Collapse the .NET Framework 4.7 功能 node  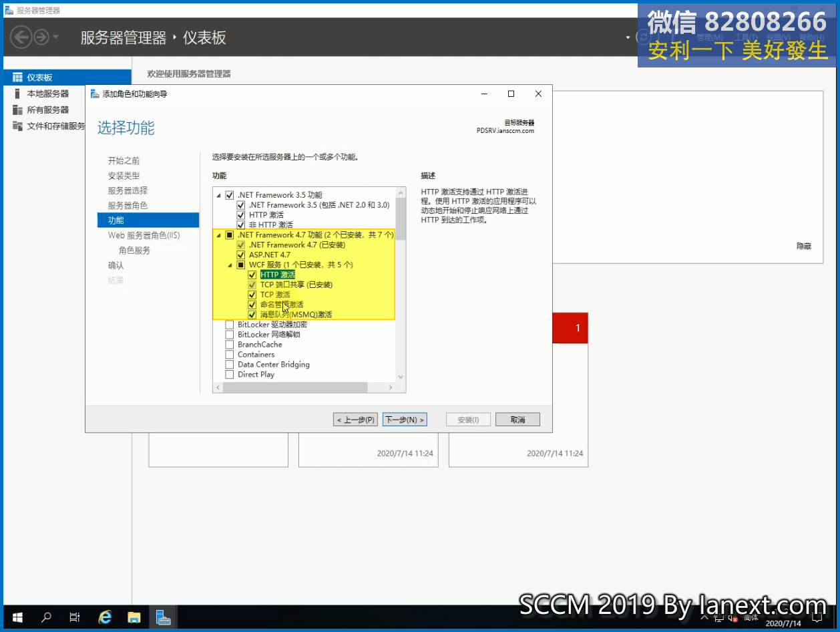(219, 235)
